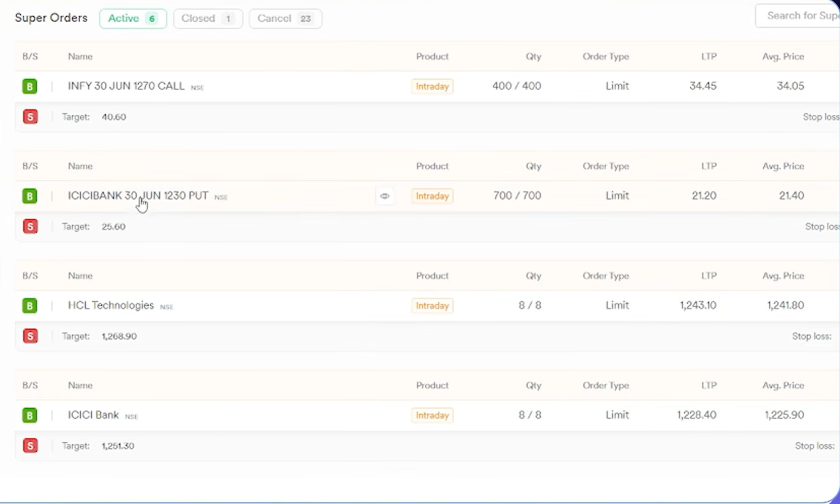Click the red S icon beside Target 25.60
The image size is (840, 504).
pos(30,226)
